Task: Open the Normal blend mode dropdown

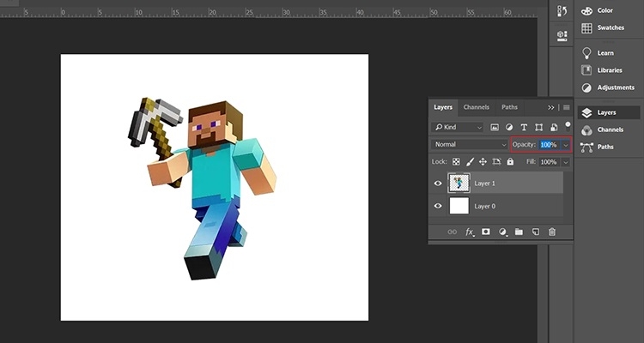Action: tap(470, 144)
